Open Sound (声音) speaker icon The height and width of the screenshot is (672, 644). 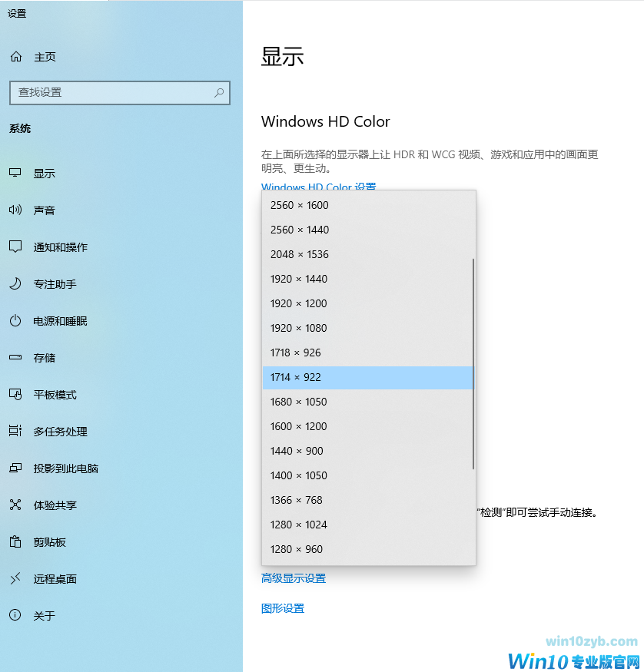pyautogui.click(x=15, y=210)
